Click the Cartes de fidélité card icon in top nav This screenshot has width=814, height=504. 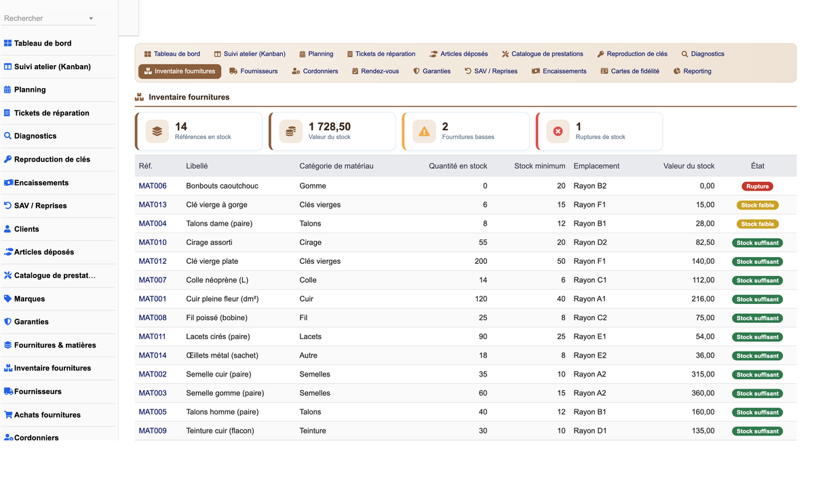(604, 71)
